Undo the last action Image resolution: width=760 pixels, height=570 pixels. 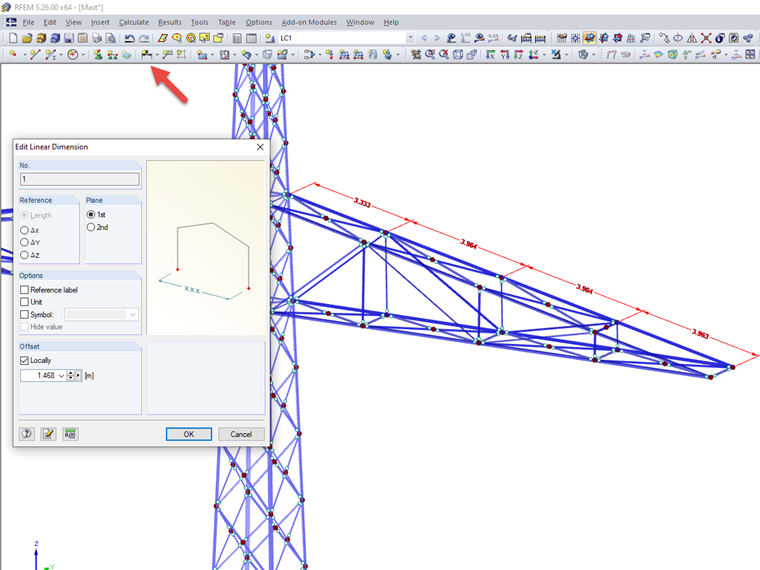[129, 38]
